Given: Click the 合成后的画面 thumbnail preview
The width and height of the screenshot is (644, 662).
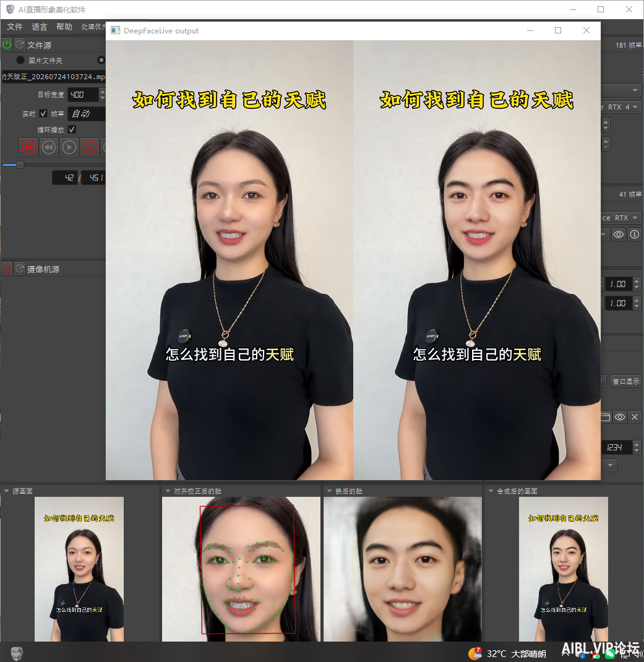Looking at the screenshot, I should (x=564, y=569).
